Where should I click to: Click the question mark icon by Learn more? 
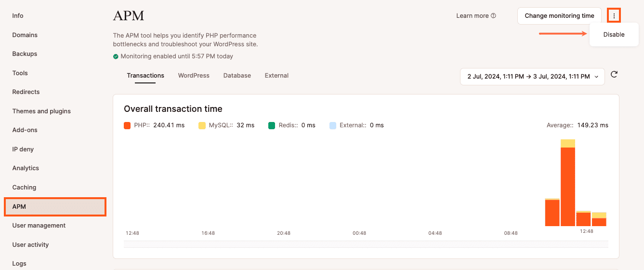point(493,16)
